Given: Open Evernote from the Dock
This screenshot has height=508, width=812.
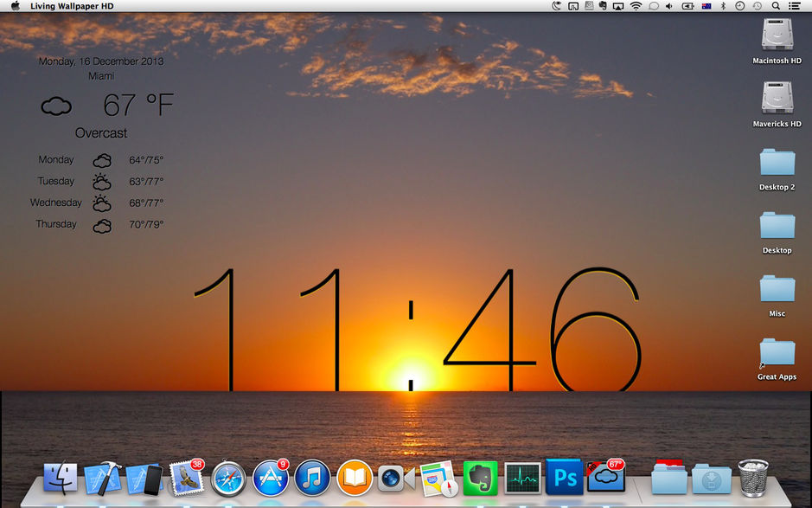Looking at the screenshot, I should coord(479,476).
